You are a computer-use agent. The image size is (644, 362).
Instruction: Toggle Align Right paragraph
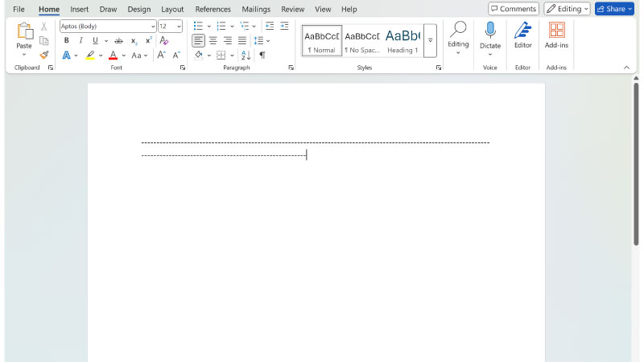pyautogui.click(x=228, y=41)
